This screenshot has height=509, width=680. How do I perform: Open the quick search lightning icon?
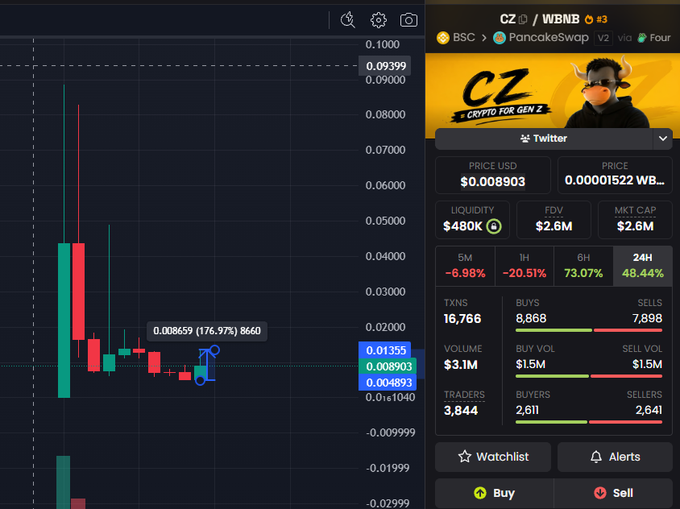coord(347,20)
